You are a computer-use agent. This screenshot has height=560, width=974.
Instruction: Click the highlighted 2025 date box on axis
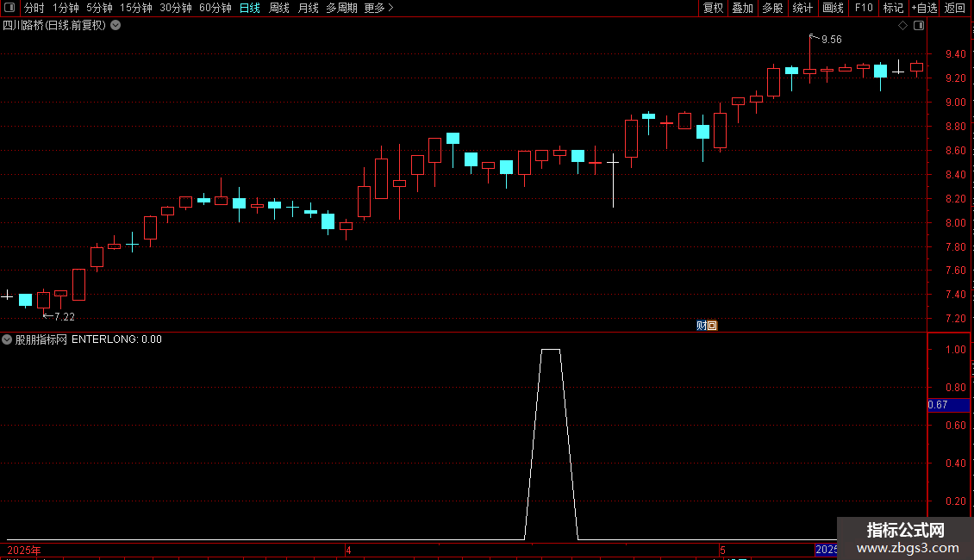click(826, 550)
